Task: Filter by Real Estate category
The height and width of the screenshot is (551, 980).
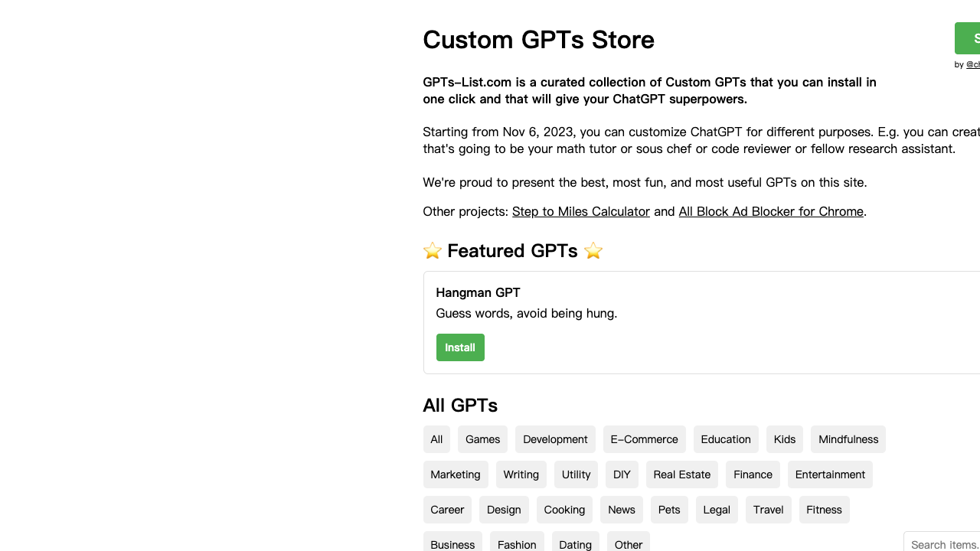Action: pos(682,474)
